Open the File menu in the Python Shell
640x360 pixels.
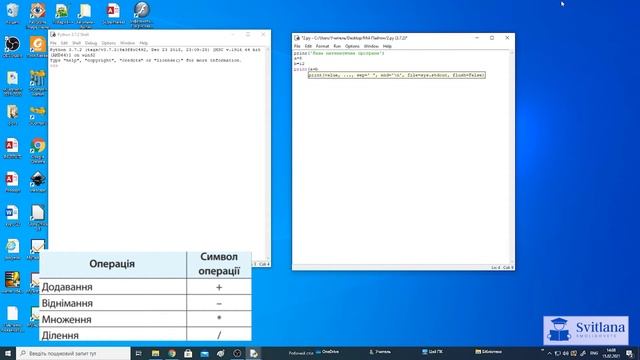click(x=53, y=43)
